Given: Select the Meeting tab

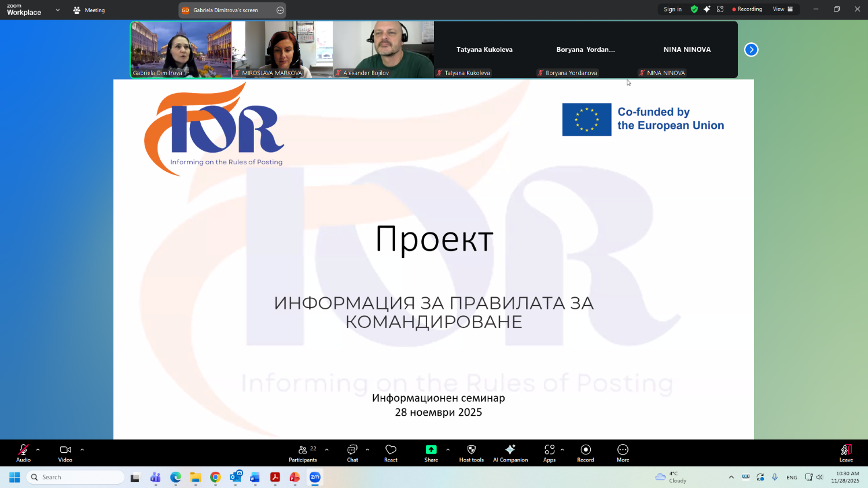Looking at the screenshot, I should click(89, 10).
